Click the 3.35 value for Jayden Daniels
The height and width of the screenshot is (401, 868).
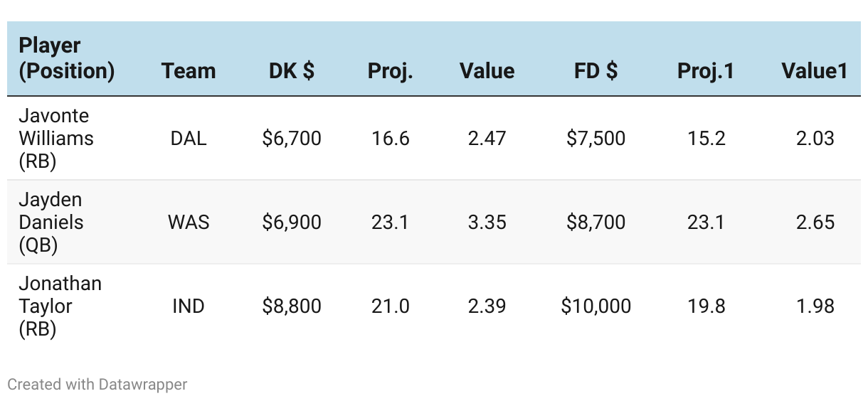pyautogui.click(x=487, y=222)
